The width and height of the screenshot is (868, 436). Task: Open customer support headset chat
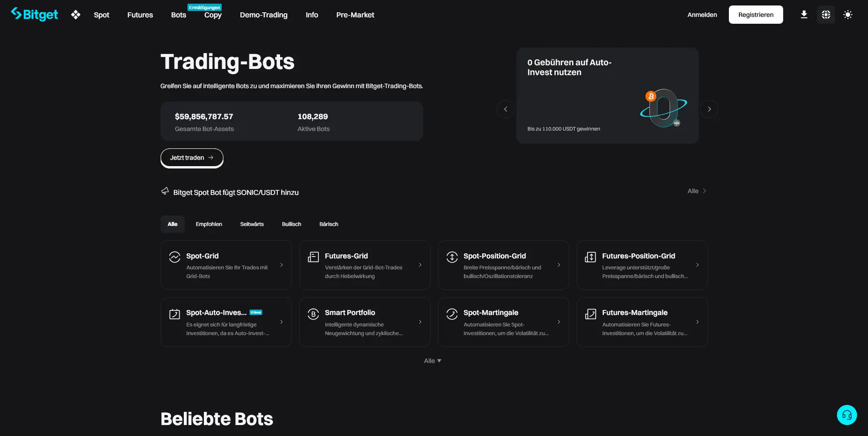pyautogui.click(x=847, y=415)
